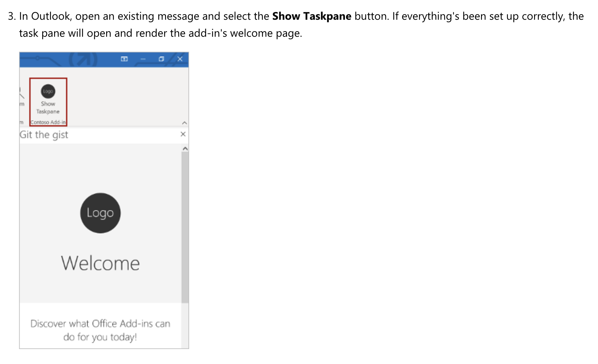The width and height of the screenshot is (598, 364).
Task: Click the Welcome heading text
Action: point(100,263)
